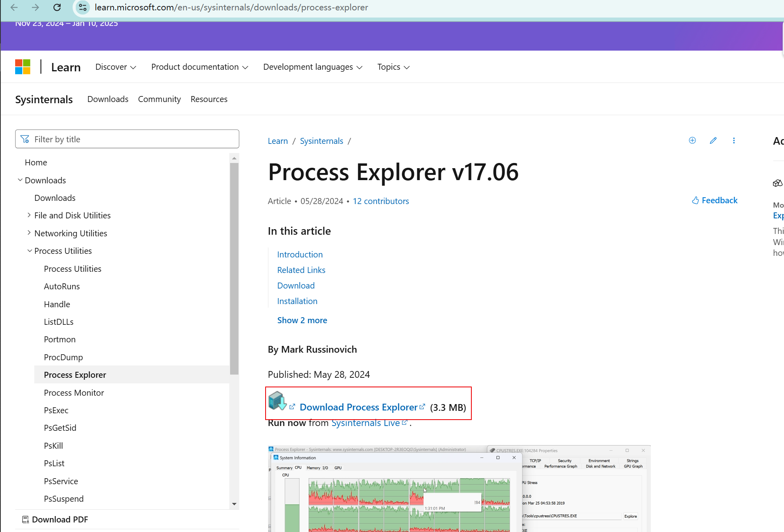Open PsList in the sidebar
The width and height of the screenshot is (784, 532).
coord(54,463)
